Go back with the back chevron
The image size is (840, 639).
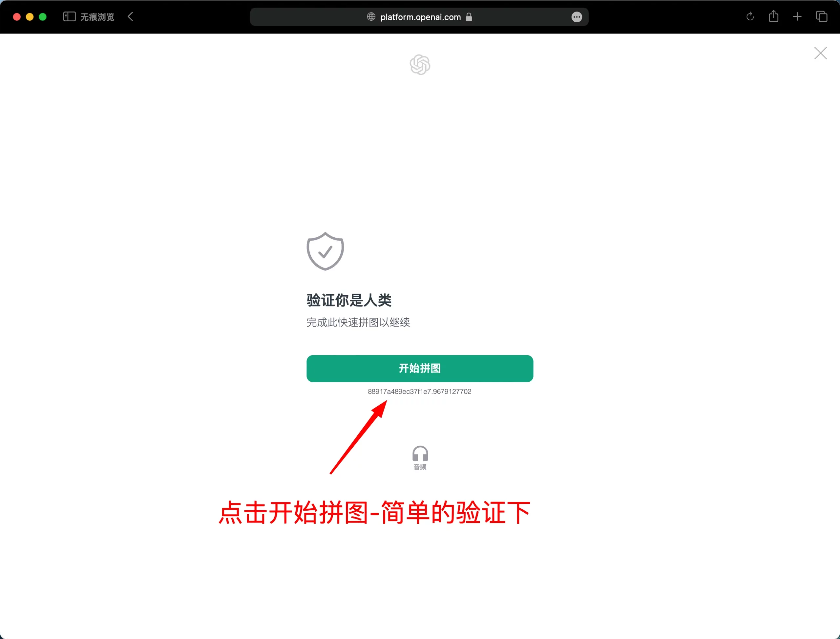click(130, 17)
